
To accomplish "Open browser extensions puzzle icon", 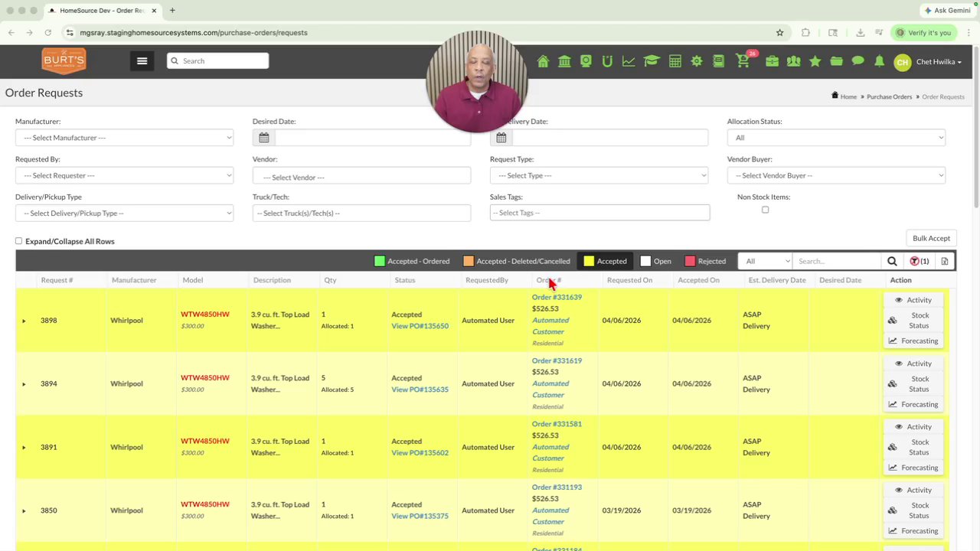I will (x=805, y=32).
